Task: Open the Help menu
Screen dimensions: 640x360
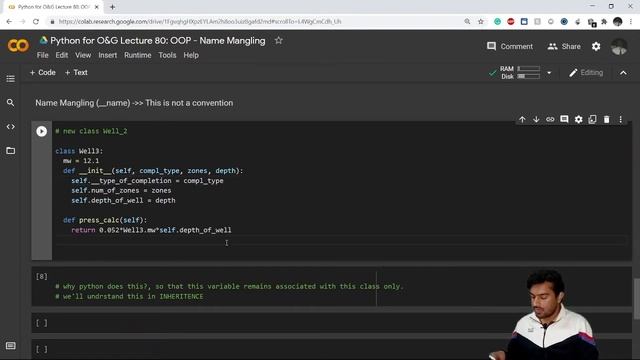Action: click(x=191, y=55)
